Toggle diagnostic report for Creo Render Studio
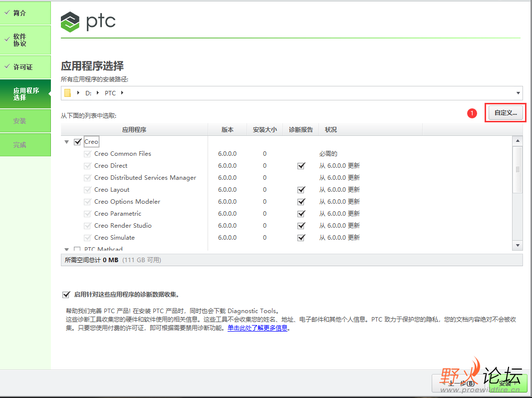The image size is (532, 398). pyautogui.click(x=301, y=226)
